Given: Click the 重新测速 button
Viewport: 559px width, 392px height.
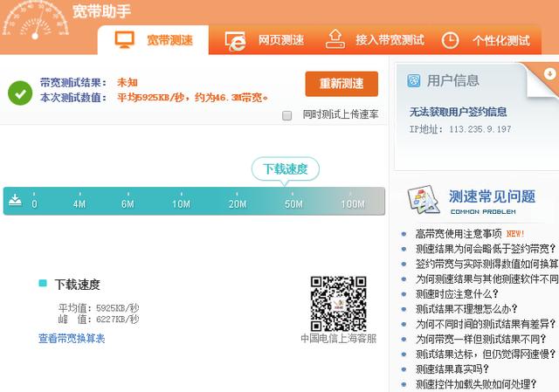Looking at the screenshot, I should click(342, 84).
